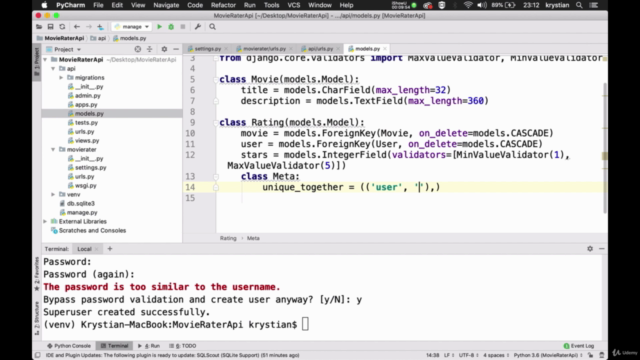Open the Apple menu
Screen dimensions: 640x360
[44, 5]
